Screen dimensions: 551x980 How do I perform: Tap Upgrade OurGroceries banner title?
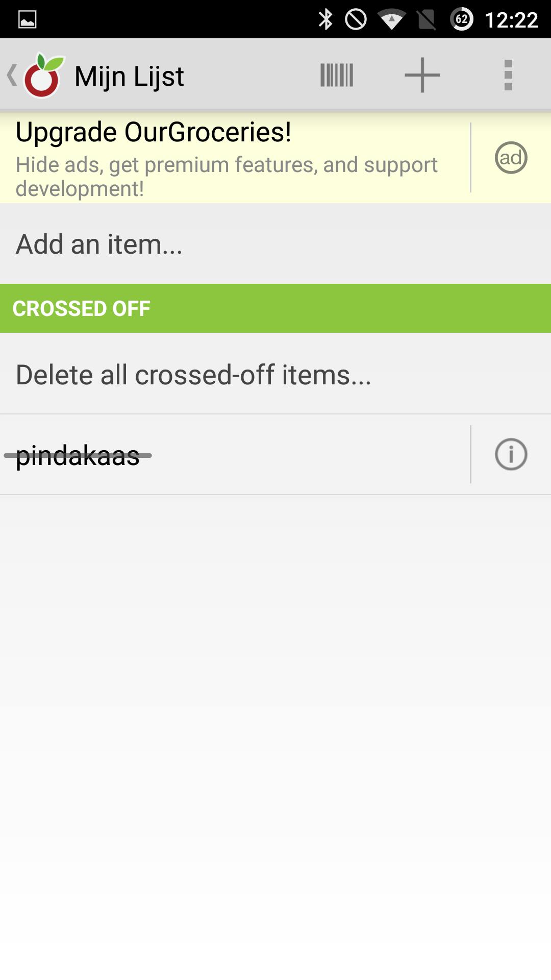[153, 132]
